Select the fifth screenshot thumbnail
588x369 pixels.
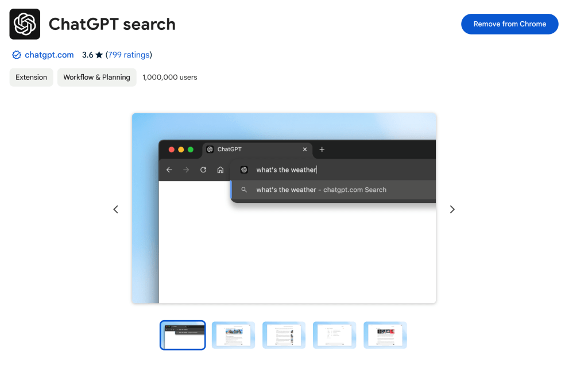click(x=385, y=335)
